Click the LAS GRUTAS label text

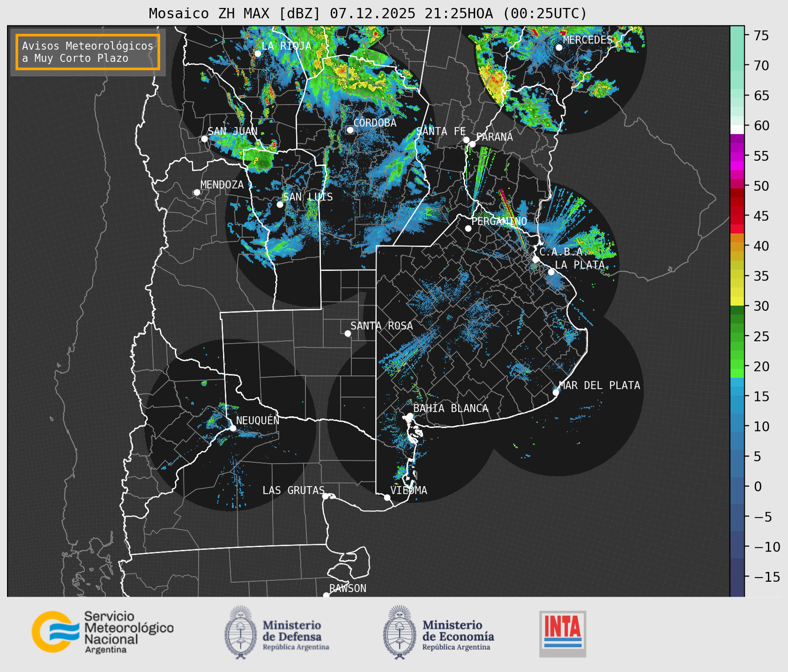click(x=293, y=490)
